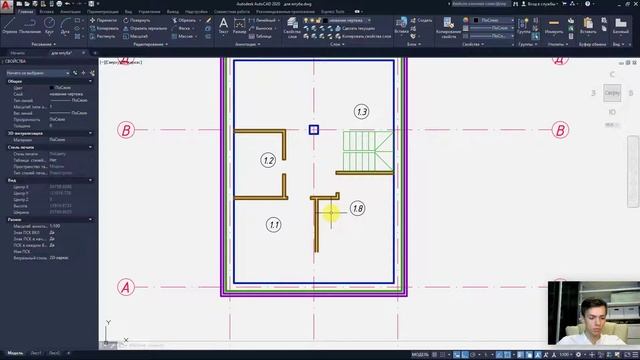Click Копирование свойств (Match Properties)
Viewport: 640px width, 360px height.
[448, 28]
